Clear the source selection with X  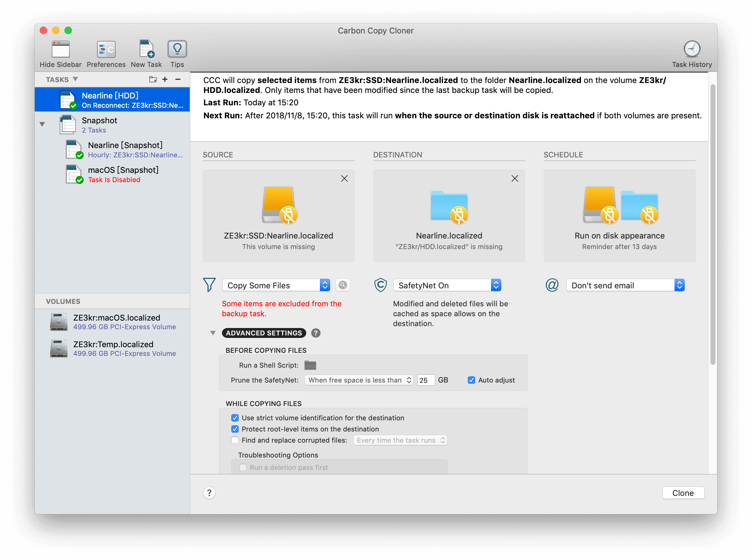(x=344, y=179)
